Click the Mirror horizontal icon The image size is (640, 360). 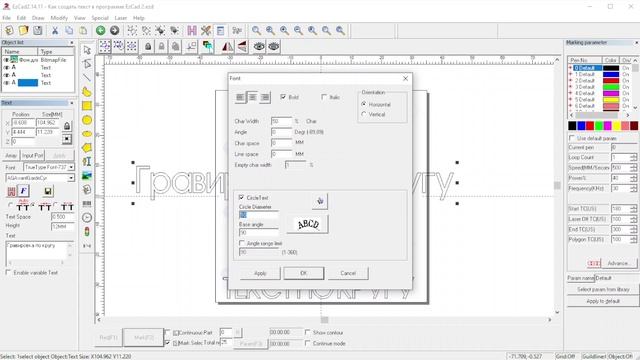tap(227, 47)
